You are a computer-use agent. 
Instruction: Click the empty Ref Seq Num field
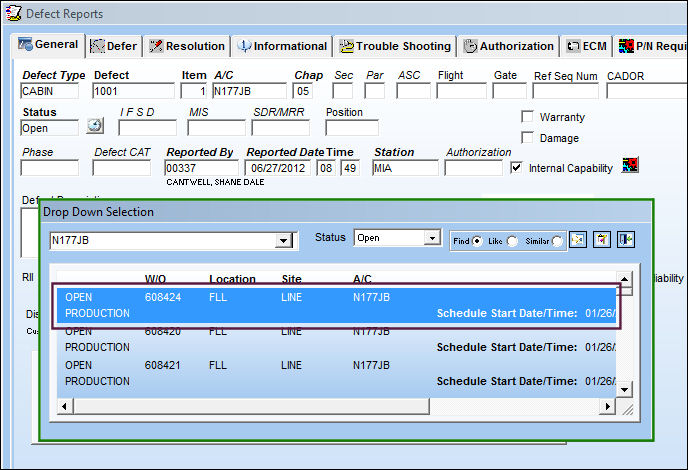click(x=566, y=91)
